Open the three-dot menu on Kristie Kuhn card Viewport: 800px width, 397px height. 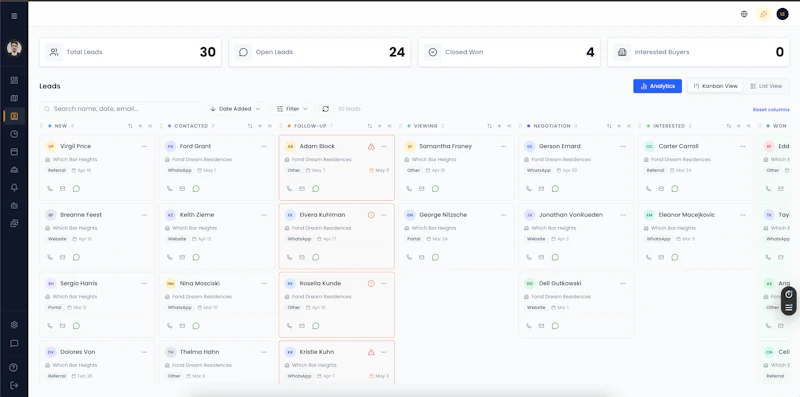tap(384, 352)
